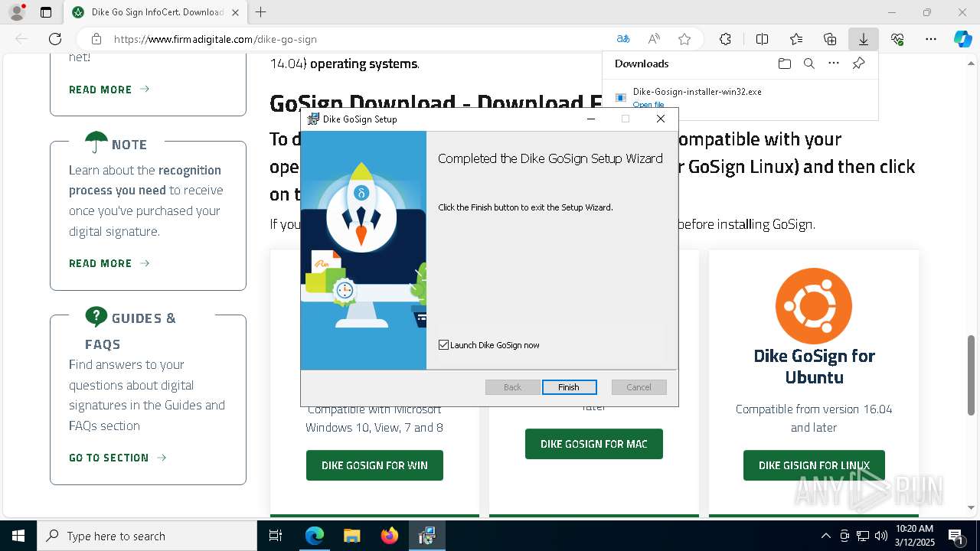This screenshot has height=551, width=980.
Task: Open a new browser tab
Action: click(x=261, y=12)
